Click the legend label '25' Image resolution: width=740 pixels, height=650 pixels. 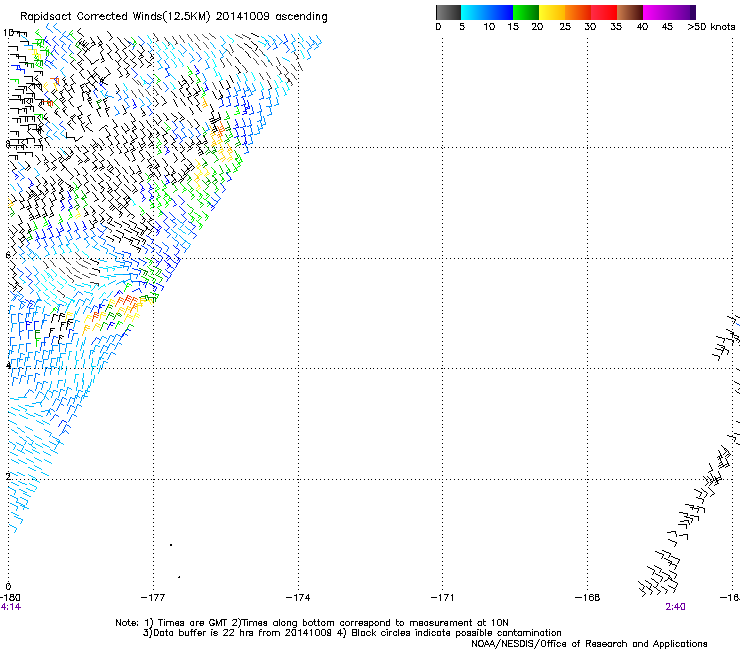tap(565, 27)
